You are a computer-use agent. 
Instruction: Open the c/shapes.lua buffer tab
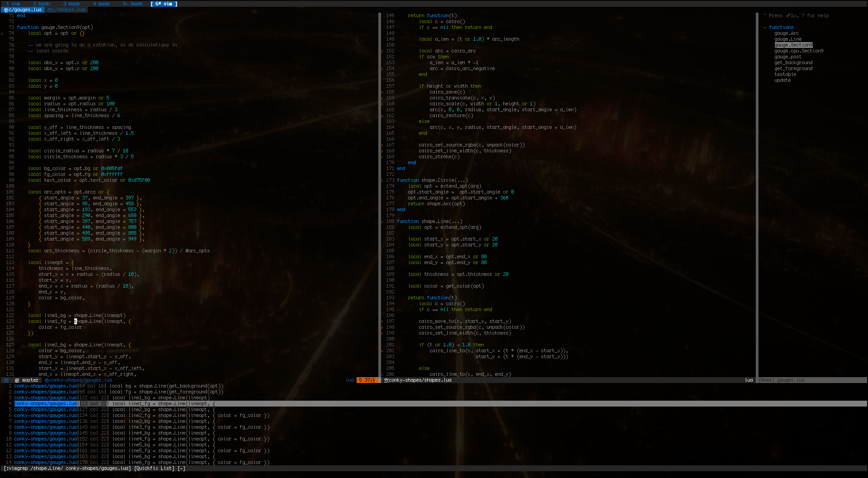(x=66, y=9)
